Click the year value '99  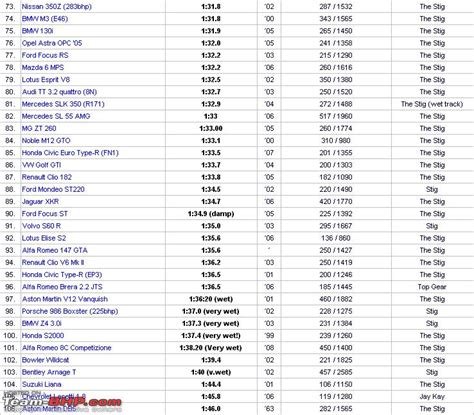(269, 336)
